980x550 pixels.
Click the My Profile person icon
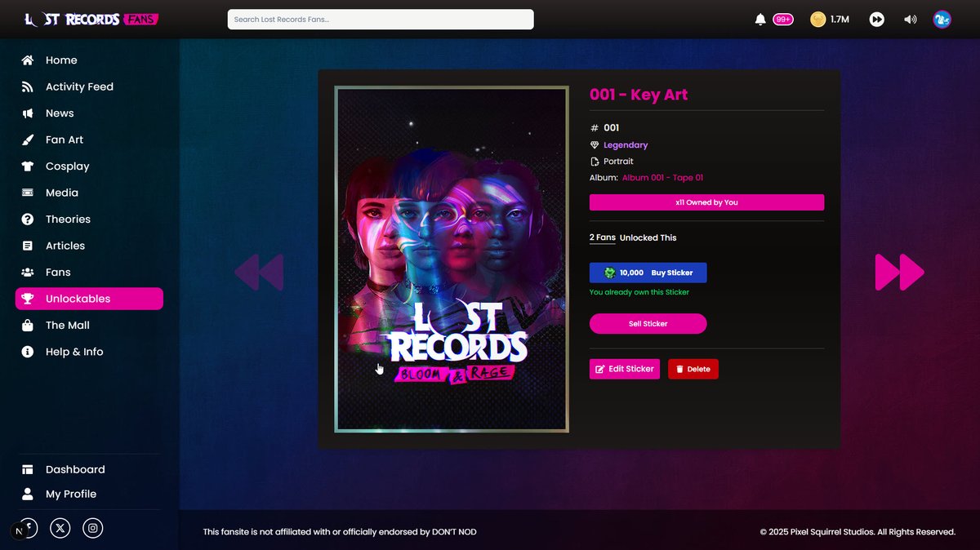pos(28,494)
